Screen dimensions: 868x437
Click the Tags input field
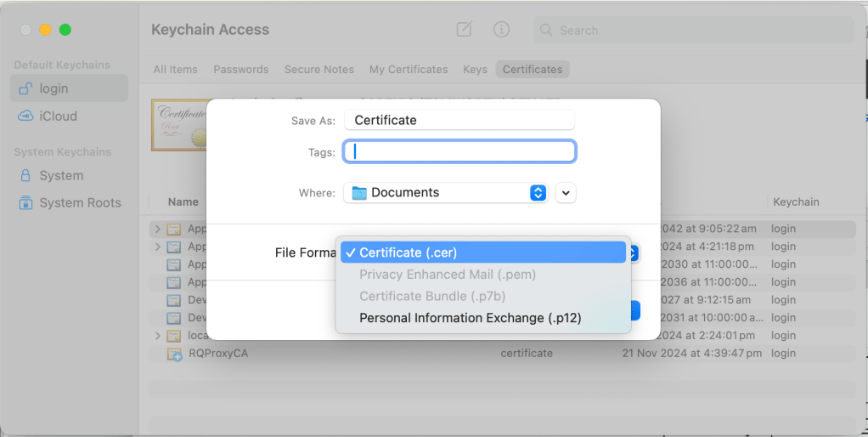pyautogui.click(x=459, y=151)
